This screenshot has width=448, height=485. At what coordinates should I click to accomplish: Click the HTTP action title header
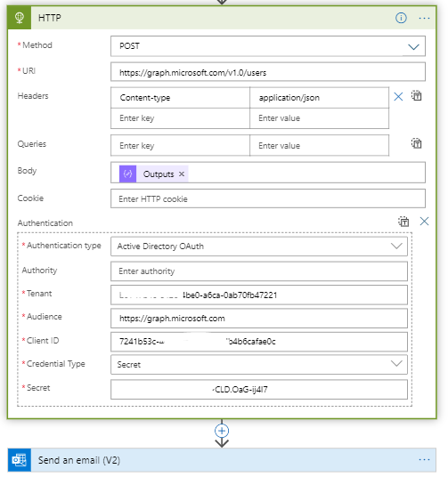(50, 18)
